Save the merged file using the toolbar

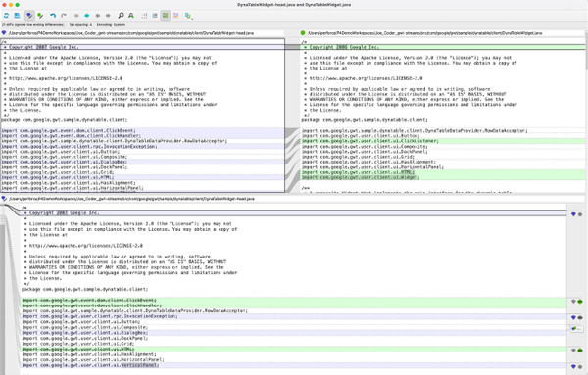[17, 16]
